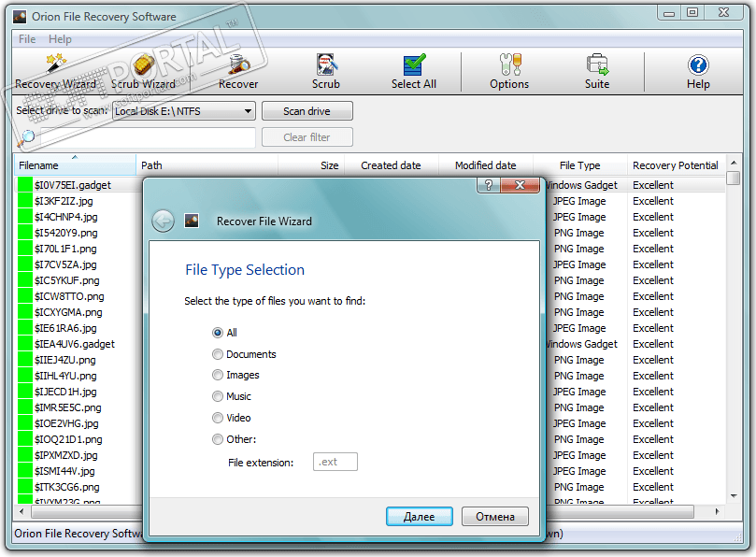Click the Clear filter button
This screenshot has height=557, width=756.
307,137
